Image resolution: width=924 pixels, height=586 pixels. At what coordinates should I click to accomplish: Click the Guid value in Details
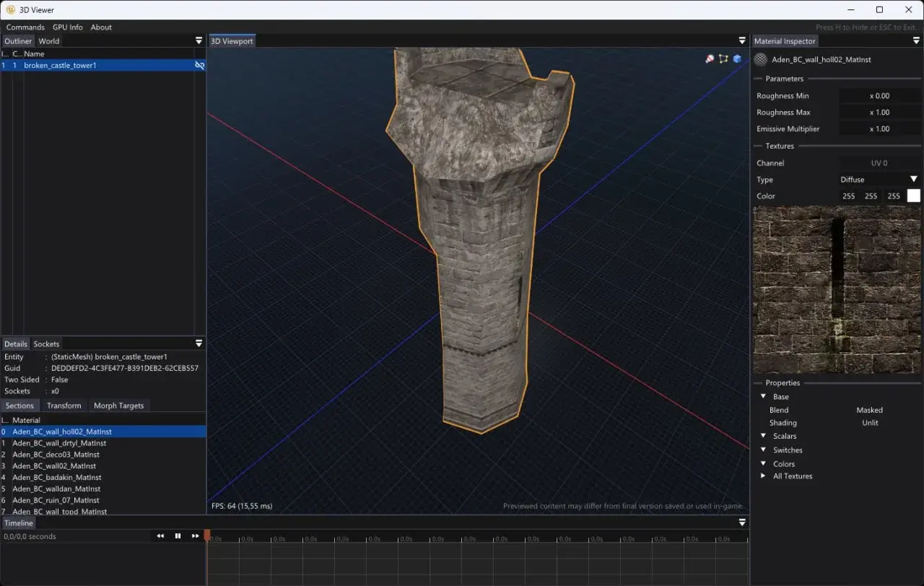click(125, 368)
